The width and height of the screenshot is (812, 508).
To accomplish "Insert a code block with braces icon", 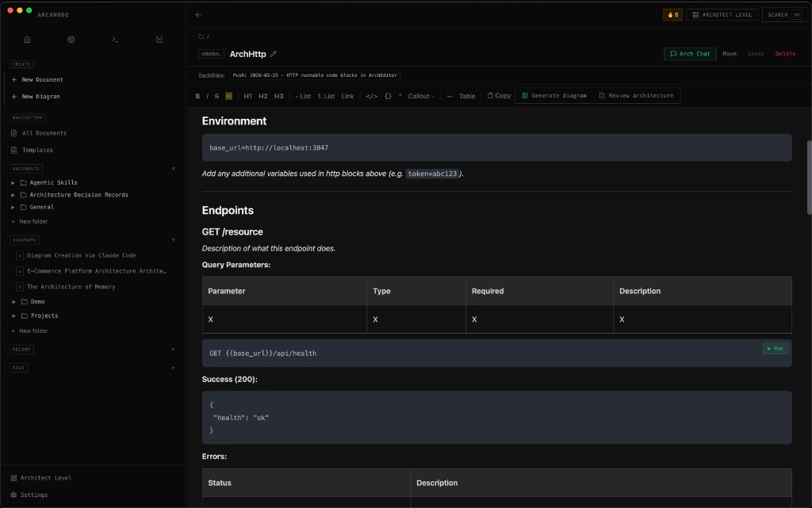I will click(388, 96).
